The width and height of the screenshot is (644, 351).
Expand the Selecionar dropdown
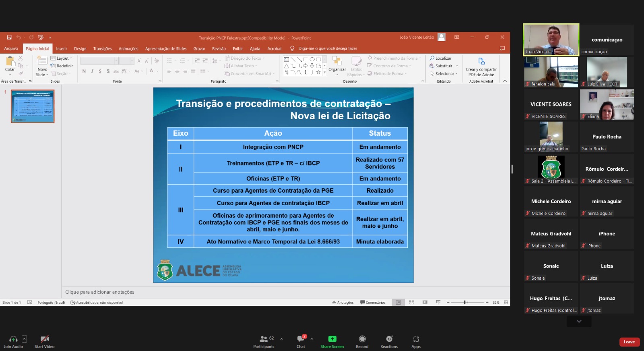[444, 74]
